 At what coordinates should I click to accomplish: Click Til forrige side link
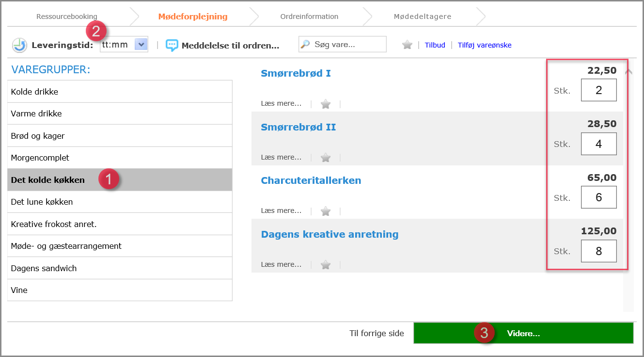point(377,333)
